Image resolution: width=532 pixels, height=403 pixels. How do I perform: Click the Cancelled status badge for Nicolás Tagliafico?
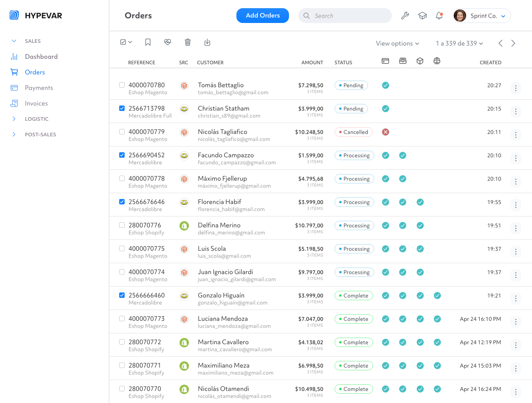354,132
